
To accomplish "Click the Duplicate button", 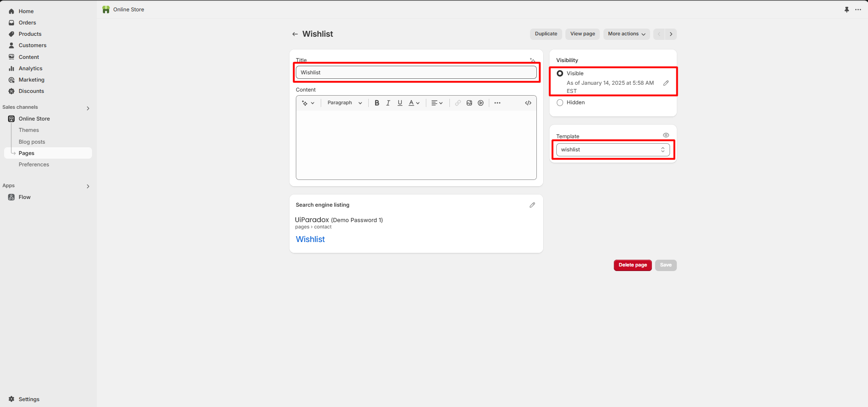I will click(546, 34).
